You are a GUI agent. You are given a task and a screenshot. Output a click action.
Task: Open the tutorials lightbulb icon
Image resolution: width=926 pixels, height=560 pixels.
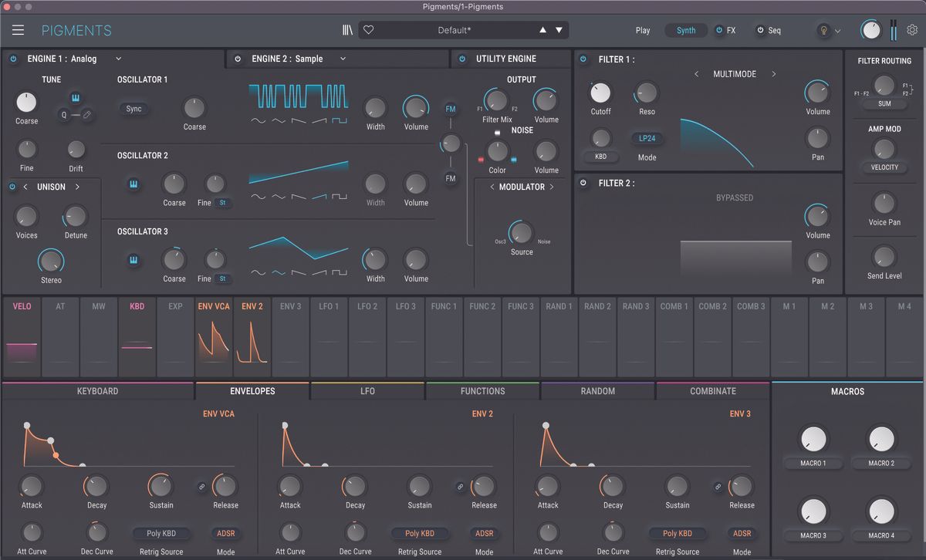click(823, 29)
